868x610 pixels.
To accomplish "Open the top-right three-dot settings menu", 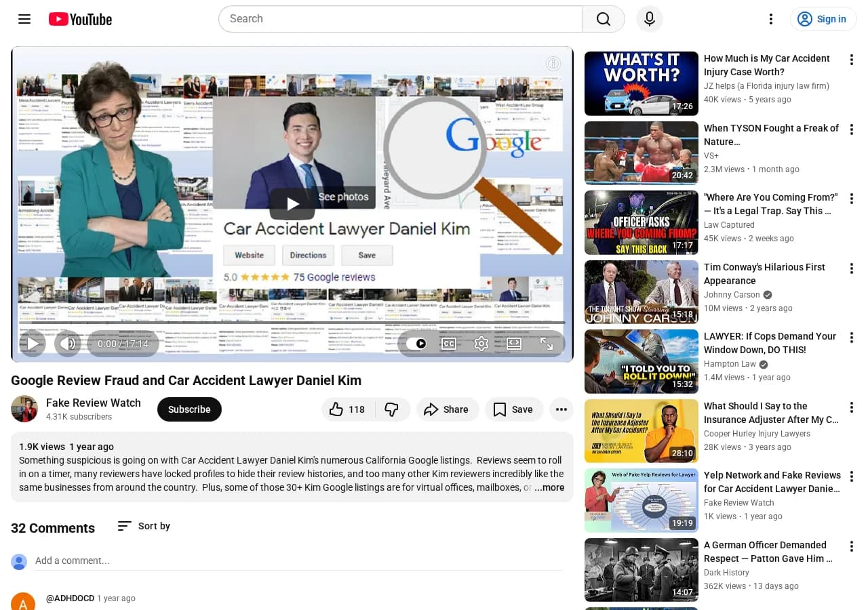I will (x=771, y=19).
